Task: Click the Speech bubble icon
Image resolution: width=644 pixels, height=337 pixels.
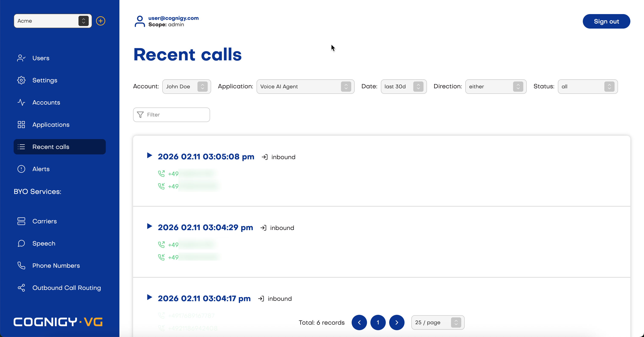Action: tap(21, 244)
